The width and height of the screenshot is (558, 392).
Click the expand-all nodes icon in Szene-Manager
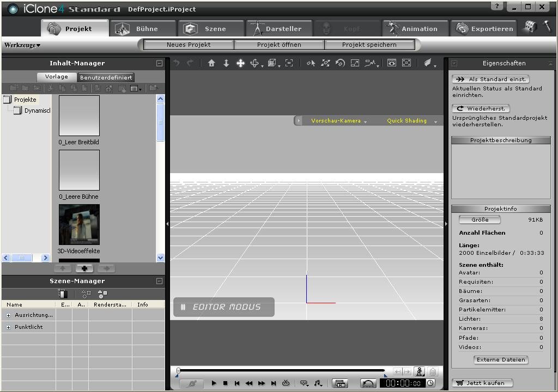click(102, 294)
